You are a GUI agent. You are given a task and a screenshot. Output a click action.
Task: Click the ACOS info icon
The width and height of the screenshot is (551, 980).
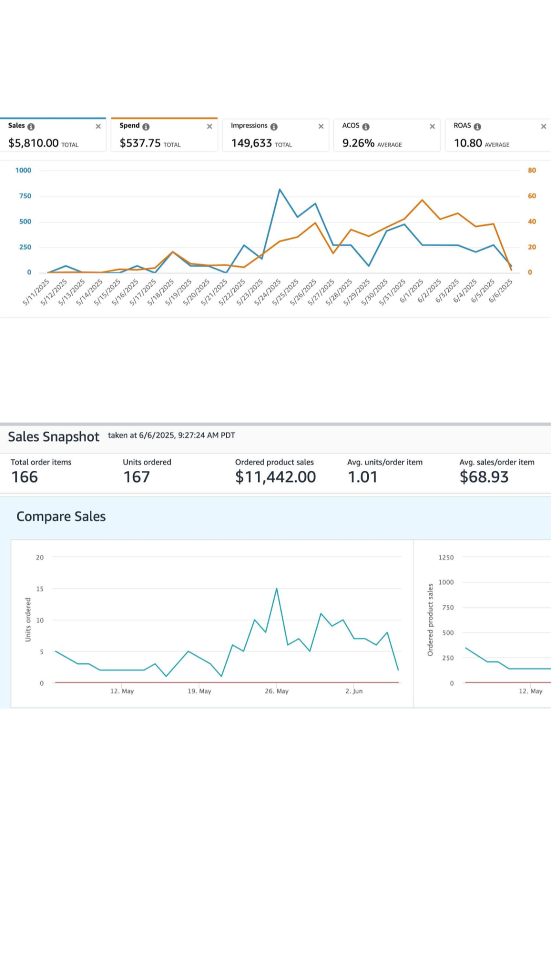point(366,127)
